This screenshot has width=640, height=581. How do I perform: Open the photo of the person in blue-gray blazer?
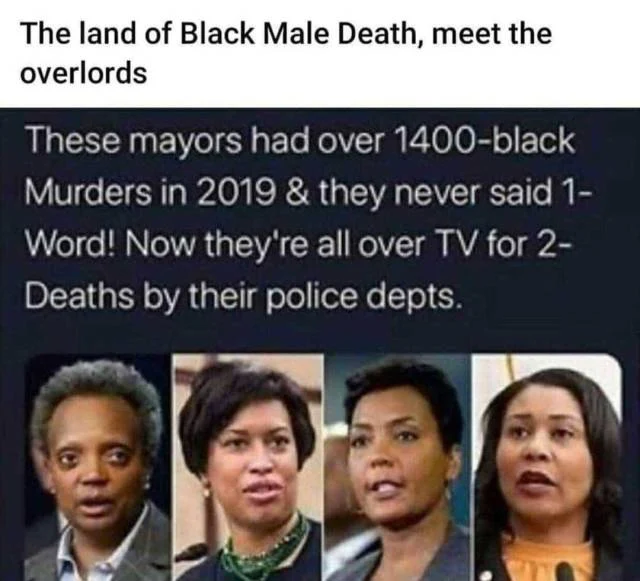(x=398, y=467)
